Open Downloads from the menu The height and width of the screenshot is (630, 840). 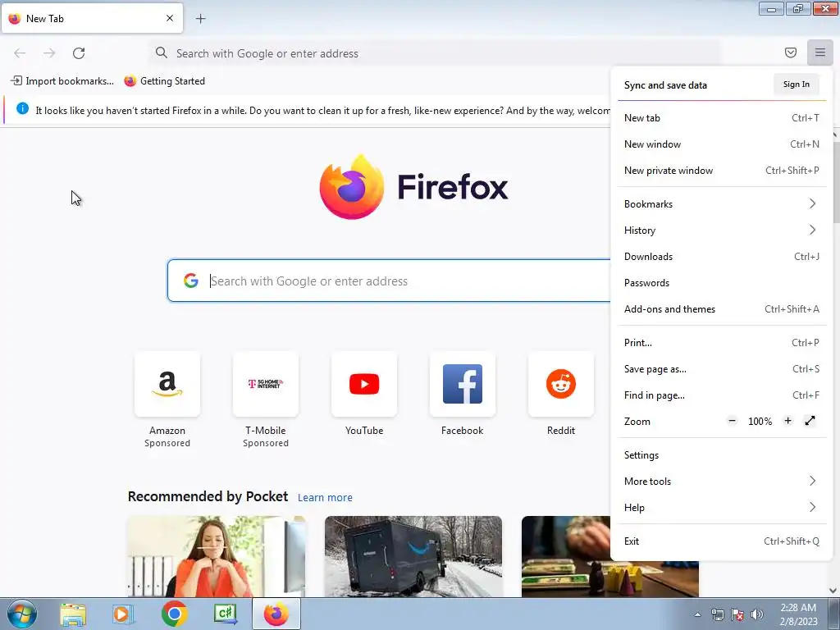pos(722,256)
